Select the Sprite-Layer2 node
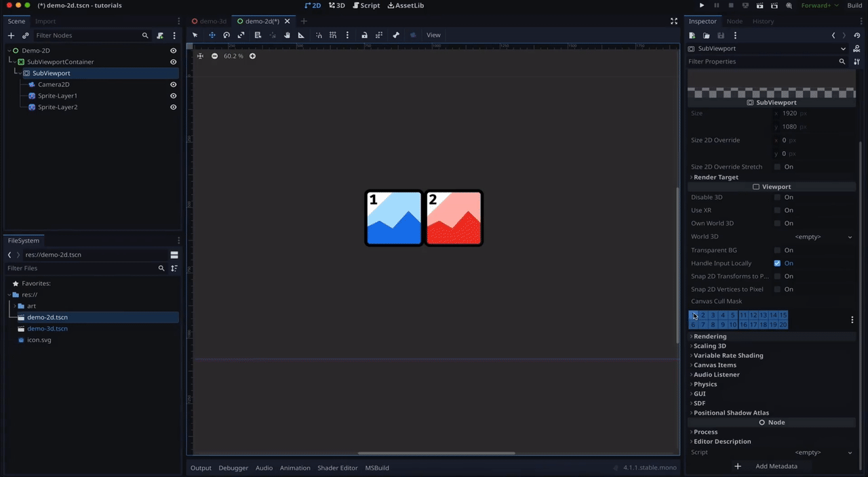Viewport: 868px width, 477px height. click(x=58, y=107)
